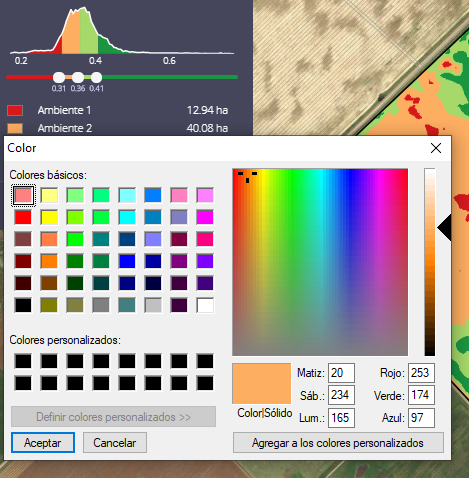
Task: Pick the pure red basic color
Action: coord(23,217)
